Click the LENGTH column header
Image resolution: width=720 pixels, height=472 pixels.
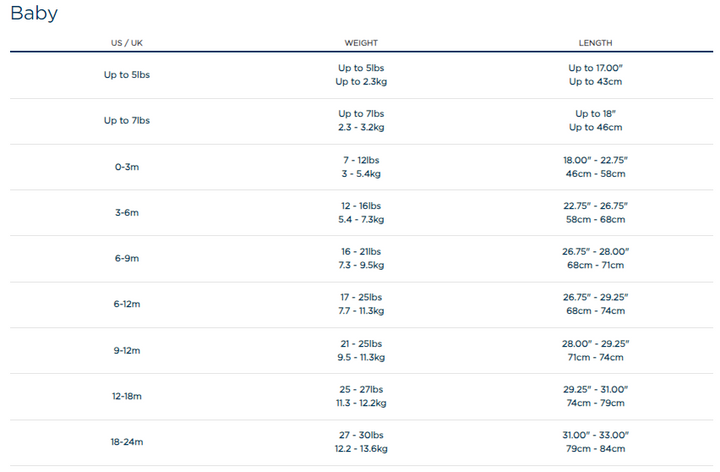tap(595, 43)
